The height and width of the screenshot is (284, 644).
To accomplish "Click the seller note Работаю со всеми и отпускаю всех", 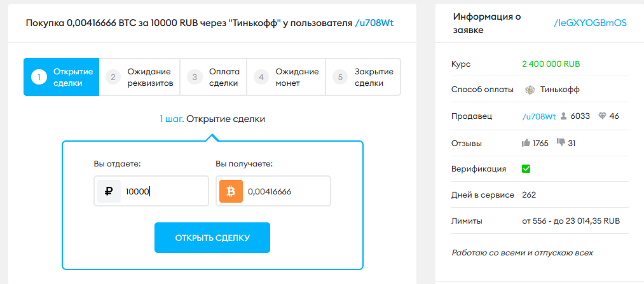I will coord(523,252).
